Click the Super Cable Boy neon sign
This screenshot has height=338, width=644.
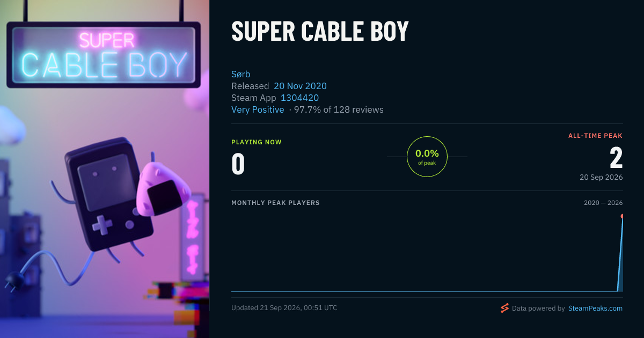(x=104, y=55)
